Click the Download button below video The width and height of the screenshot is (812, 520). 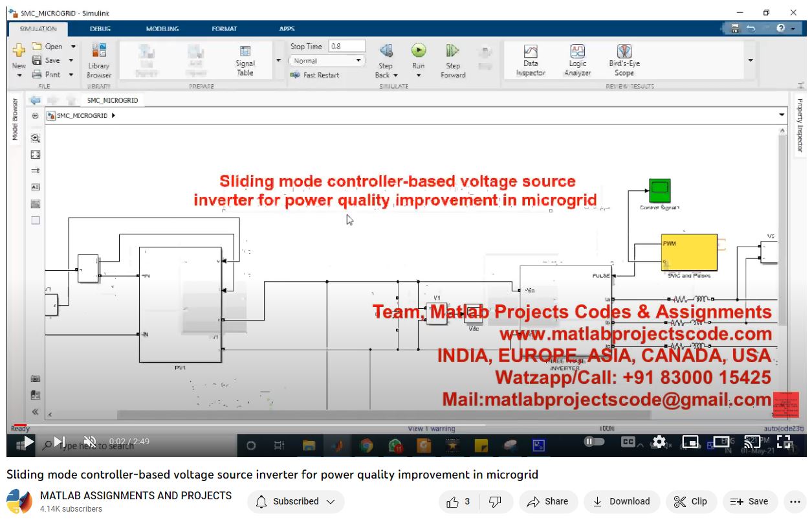click(x=621, y=501)
